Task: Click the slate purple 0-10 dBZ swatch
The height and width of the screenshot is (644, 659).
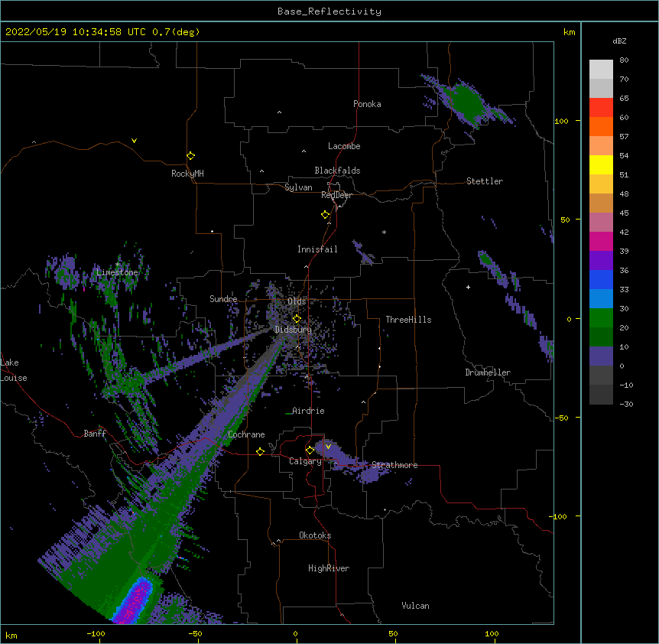Action: tap(601, 356)
